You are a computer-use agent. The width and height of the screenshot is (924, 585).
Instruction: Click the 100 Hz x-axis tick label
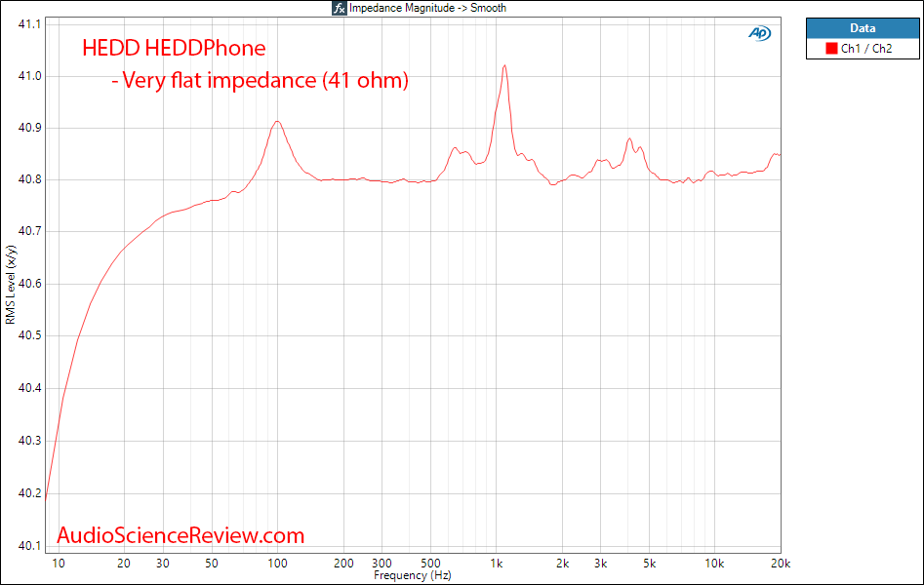pyautogui.click(x=277, y=564)
